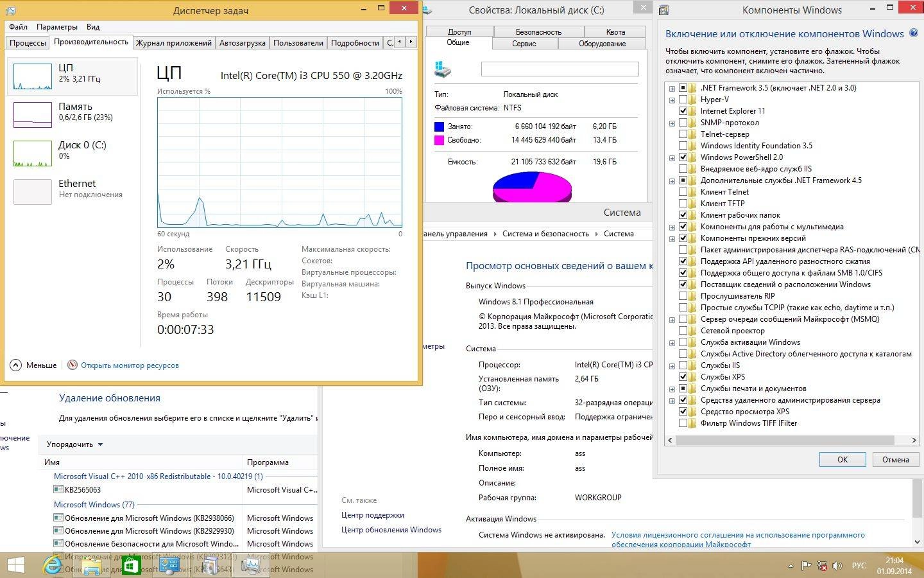Expand the .NET Framework 3.5 node
This screenshot has width=924, height=578.
[672, 88]
